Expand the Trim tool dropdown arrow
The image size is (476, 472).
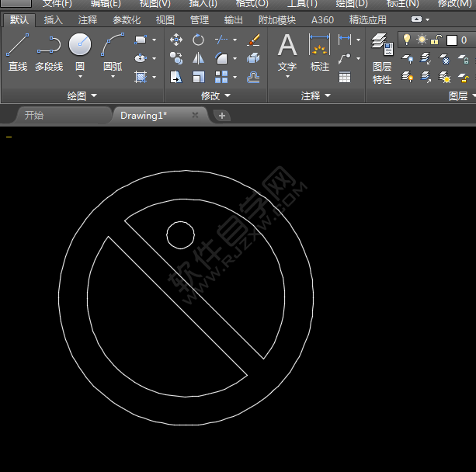pyautogui.click(x=235, y=40)
